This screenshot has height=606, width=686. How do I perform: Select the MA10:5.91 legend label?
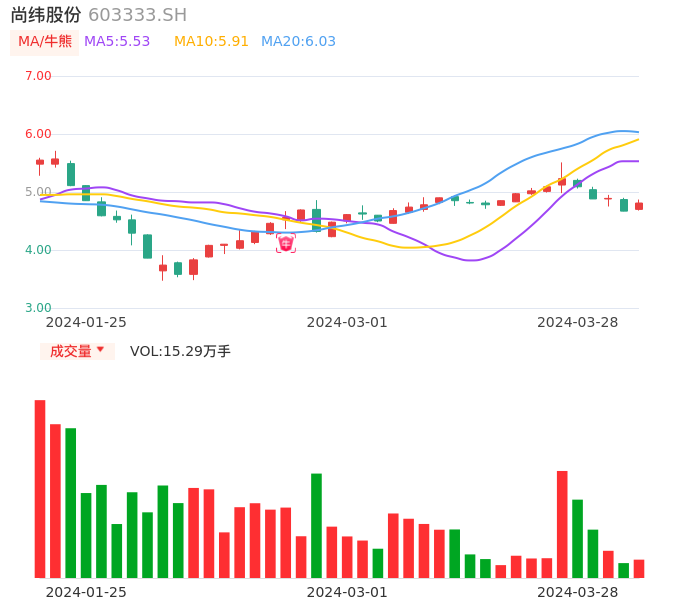pyautogui.click(x=211, y=42)
